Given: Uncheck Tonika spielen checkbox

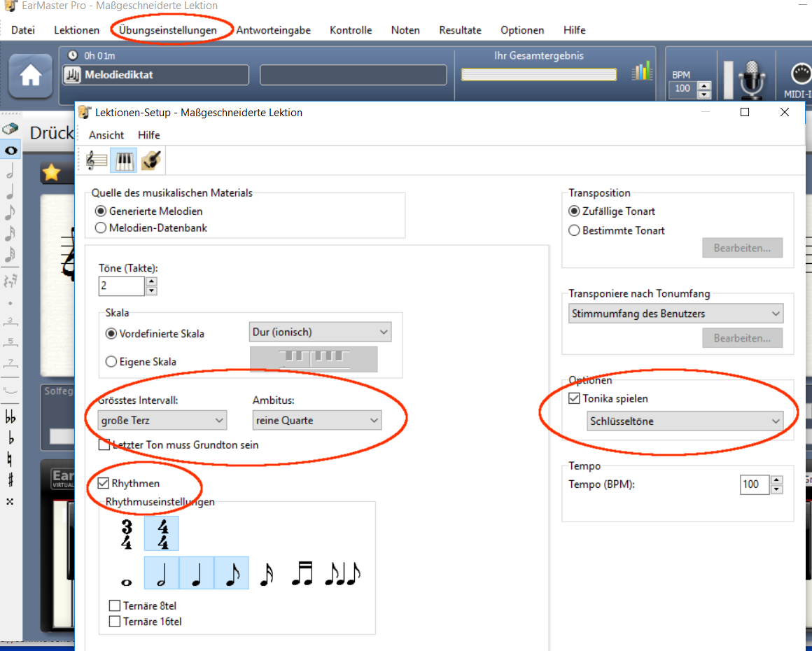Looking at the screenshot, I should [574, 398].
